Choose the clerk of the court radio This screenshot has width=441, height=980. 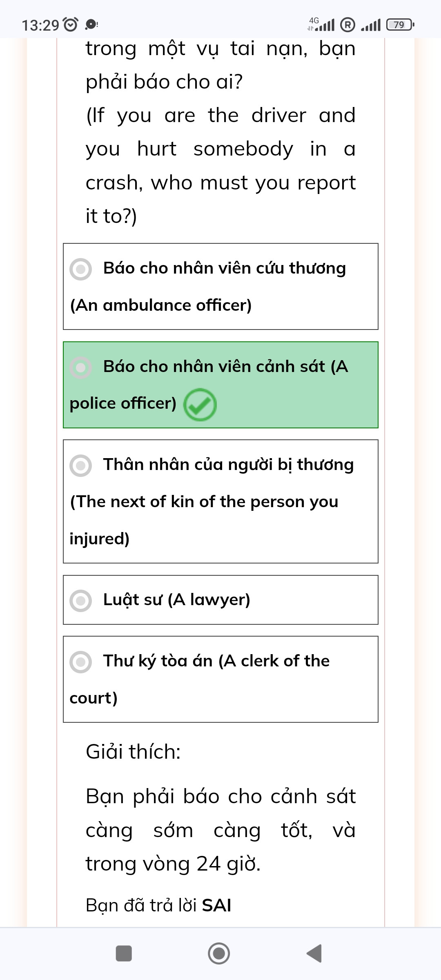pyautogui.click(x=80, y=662)
